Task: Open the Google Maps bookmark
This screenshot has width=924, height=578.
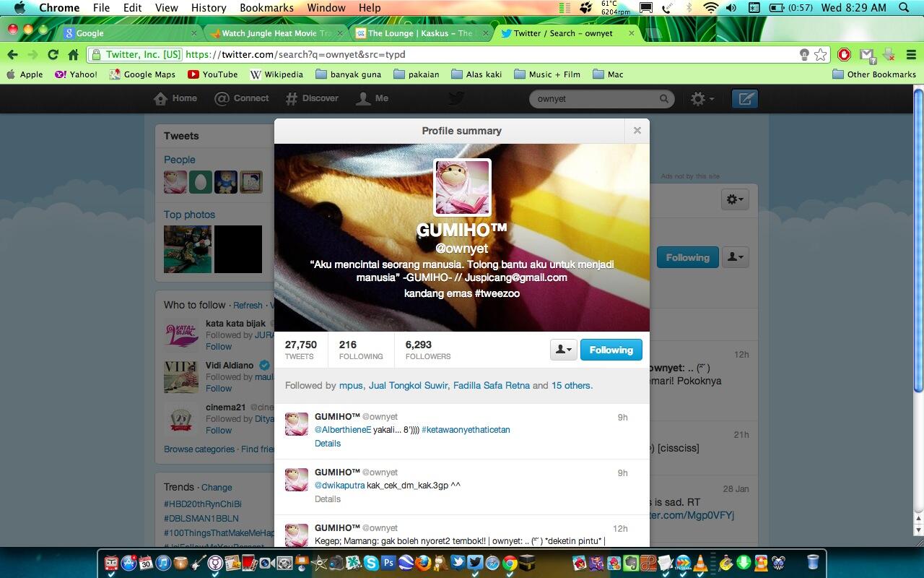Action: pyautogui.click(x=142, y=74)
